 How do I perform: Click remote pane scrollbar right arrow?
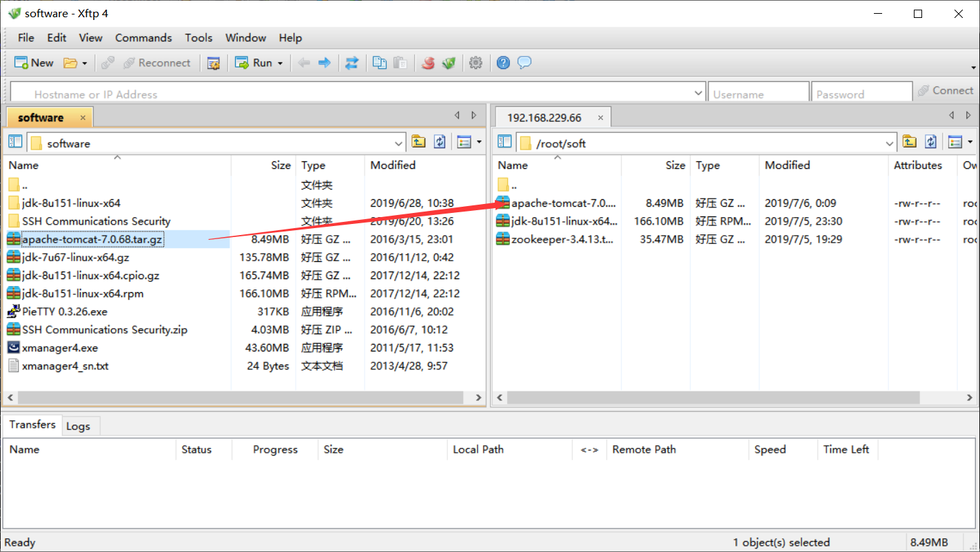tap(969, 398)
